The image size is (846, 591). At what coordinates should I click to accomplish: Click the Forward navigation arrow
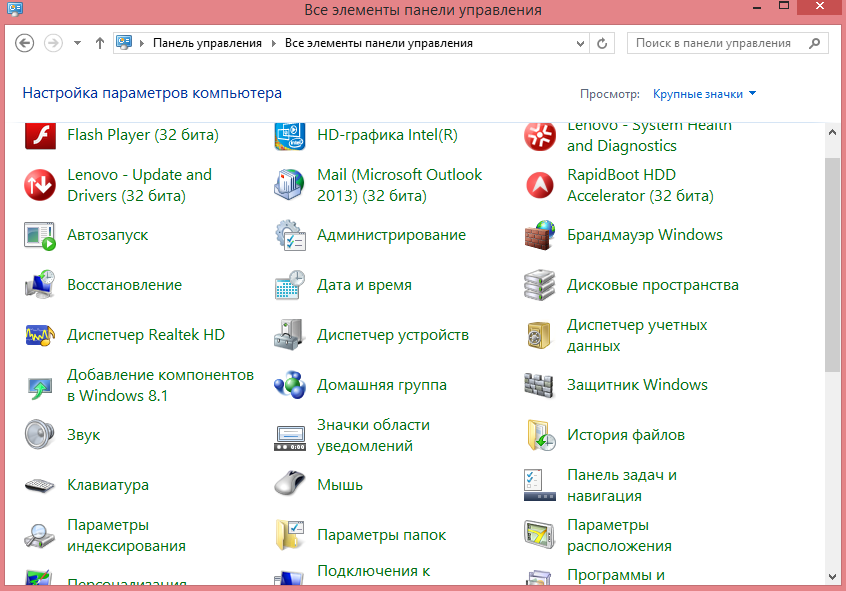(53, 43)
